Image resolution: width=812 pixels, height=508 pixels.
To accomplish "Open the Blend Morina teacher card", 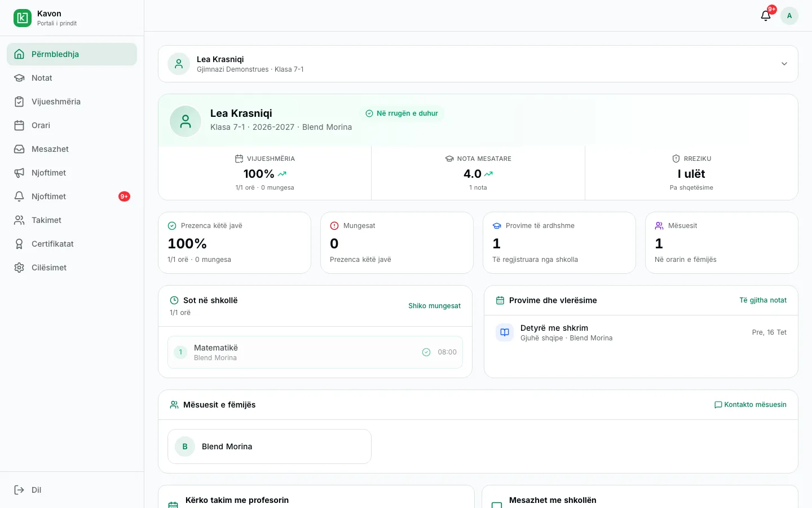I will point(270,446).
